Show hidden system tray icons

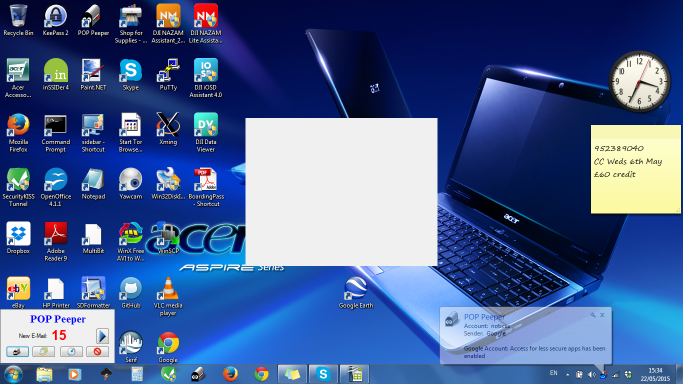click(x=568, y=374)
